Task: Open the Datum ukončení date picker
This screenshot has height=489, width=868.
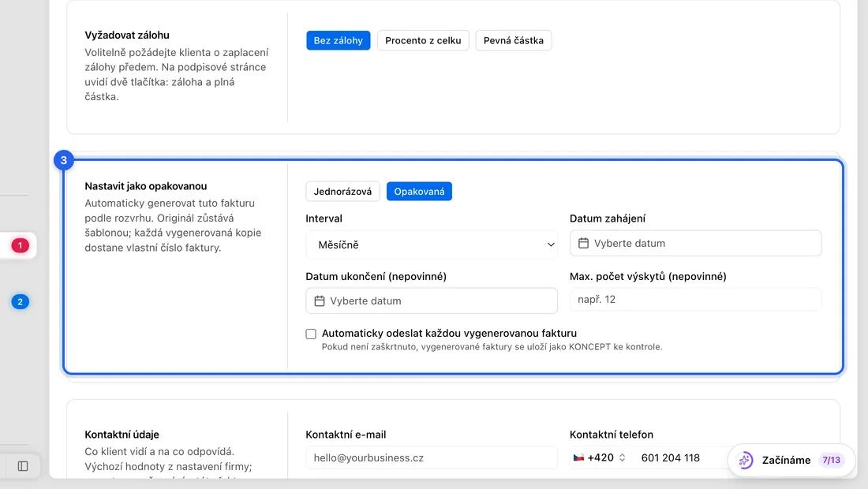Action: click(x=431, y=301)
